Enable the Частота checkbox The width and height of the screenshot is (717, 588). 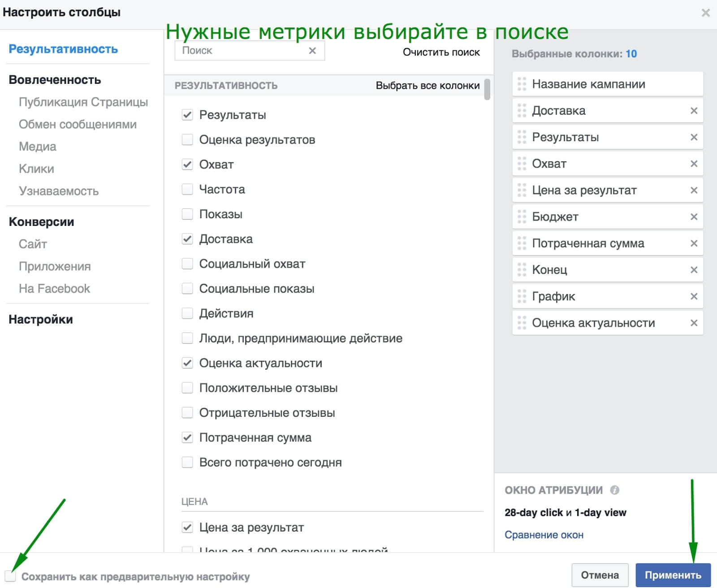coord(187,189)
